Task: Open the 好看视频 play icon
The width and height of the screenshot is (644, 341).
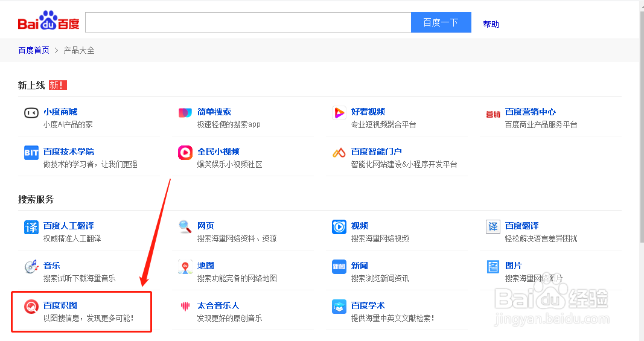Action: click(339, 113)
